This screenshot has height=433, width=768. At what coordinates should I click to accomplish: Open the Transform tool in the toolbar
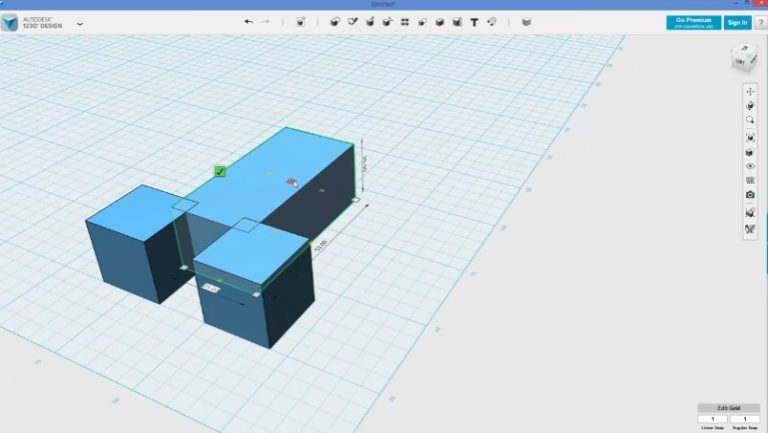point(300,22)
